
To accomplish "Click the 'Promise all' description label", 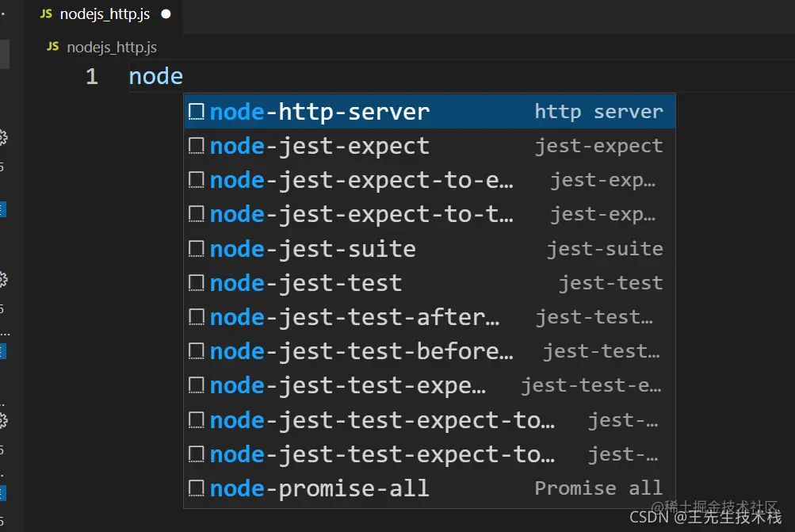I will coord(598,488).
